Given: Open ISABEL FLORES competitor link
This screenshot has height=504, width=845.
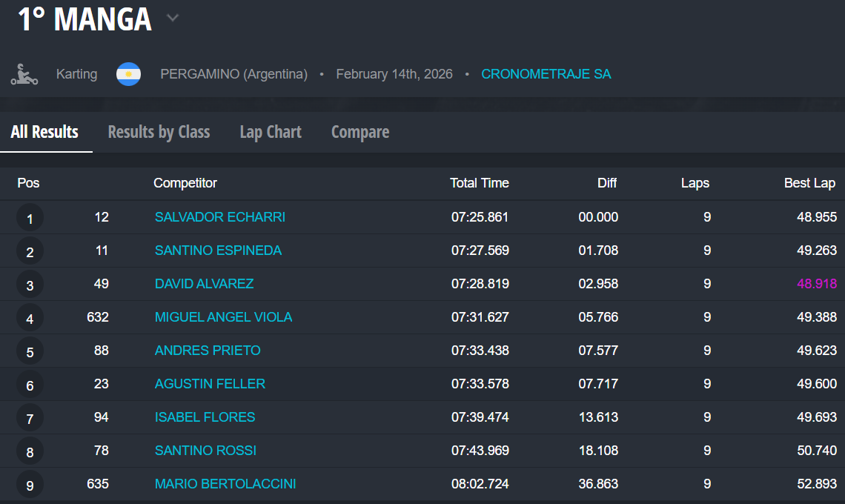Looking at the screenshot, I should [205, 417].
